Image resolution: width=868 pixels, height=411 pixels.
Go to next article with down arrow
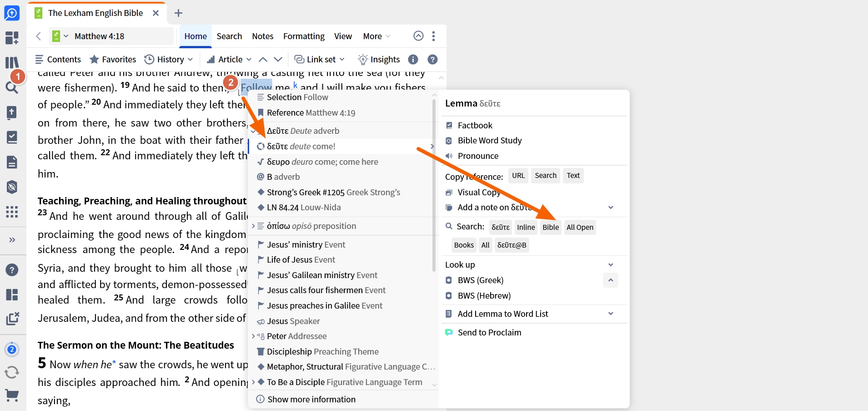278,59
